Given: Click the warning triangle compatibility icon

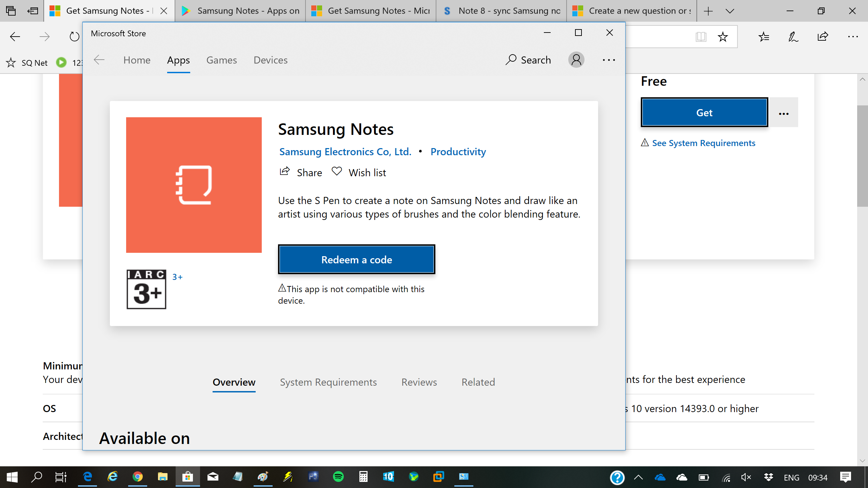Looking at the screenshot, I should (x=281, y=288).
